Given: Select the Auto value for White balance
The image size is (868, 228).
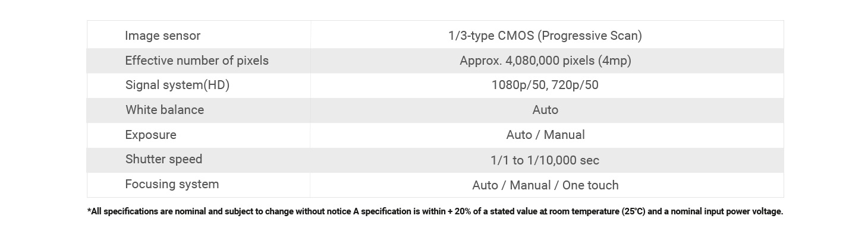Looking at the screenshot, I should point(545,110).
